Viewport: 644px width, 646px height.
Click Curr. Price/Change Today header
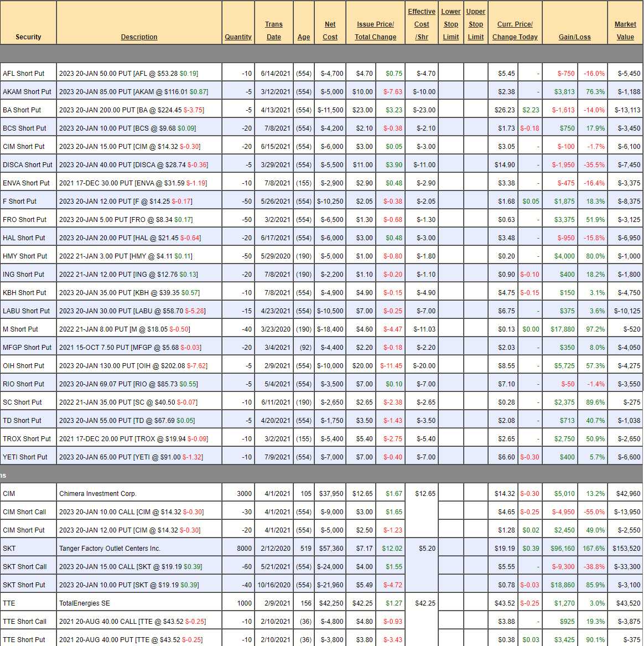515,30
